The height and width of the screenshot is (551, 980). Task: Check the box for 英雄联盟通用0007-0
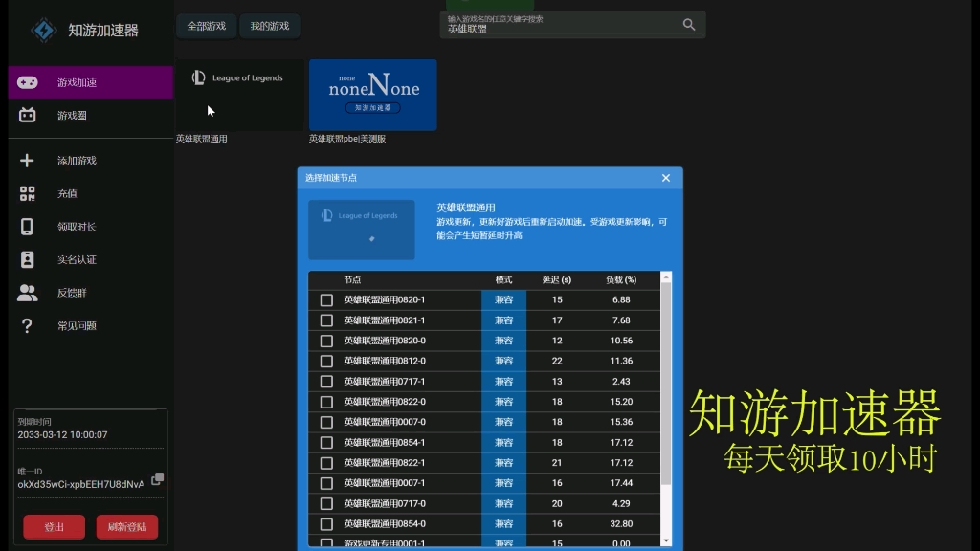point(326,422)
